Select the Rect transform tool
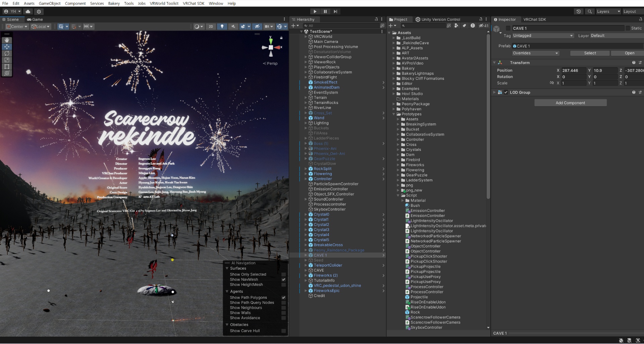The width and height of the screenshot is (644, 344). 7,67
